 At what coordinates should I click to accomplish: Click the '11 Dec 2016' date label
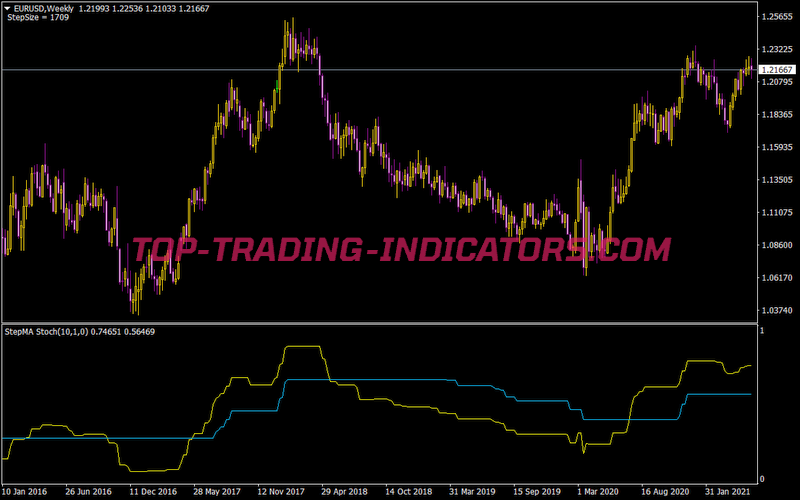pyautogui.click(x=153, y=492)
